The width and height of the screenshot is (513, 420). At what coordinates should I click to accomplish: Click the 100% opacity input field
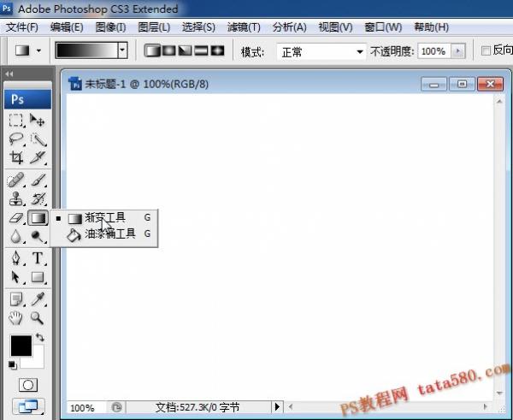click(x=433, y=51)
